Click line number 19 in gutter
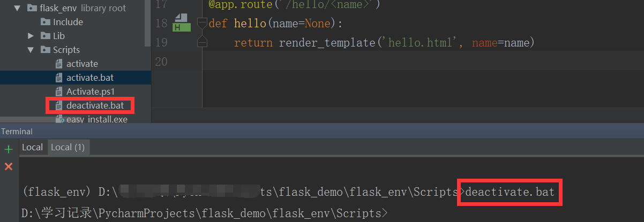Viewport: 644px width, 222px height. (161, 42)
